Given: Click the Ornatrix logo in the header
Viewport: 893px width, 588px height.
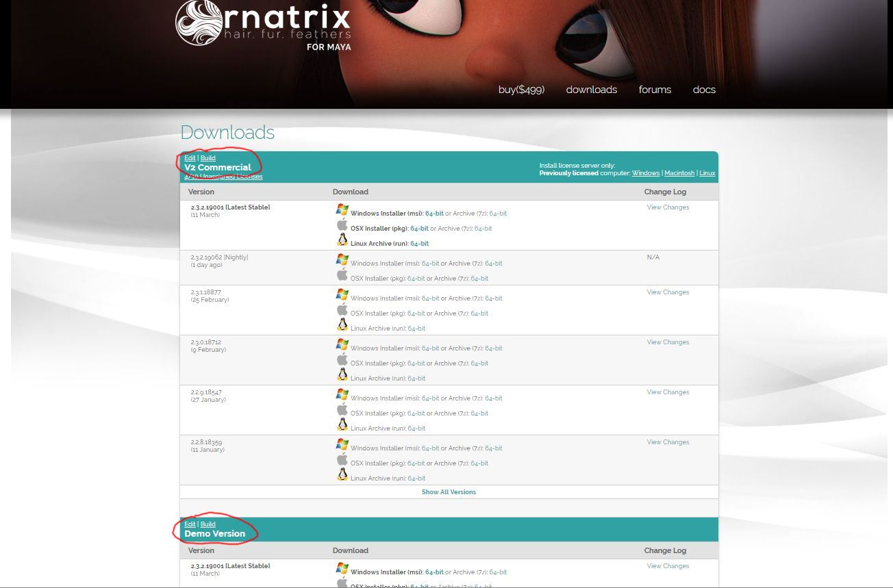Looking at the screenshot, I should tap(263, 25).
